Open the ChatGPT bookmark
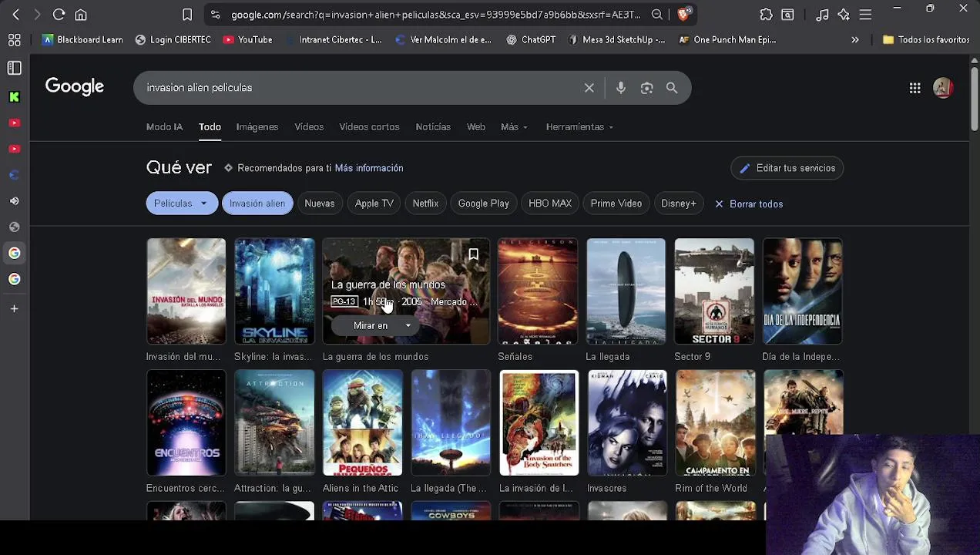Screen dimensions: 980x555 pyautogui.click(x=531, y=40)
